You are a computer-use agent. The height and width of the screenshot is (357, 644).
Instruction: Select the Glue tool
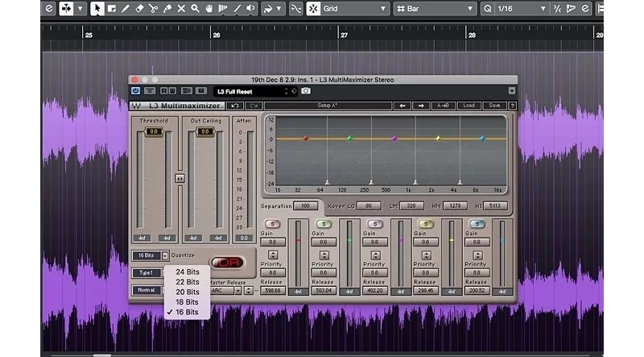[x=167, y=8]
